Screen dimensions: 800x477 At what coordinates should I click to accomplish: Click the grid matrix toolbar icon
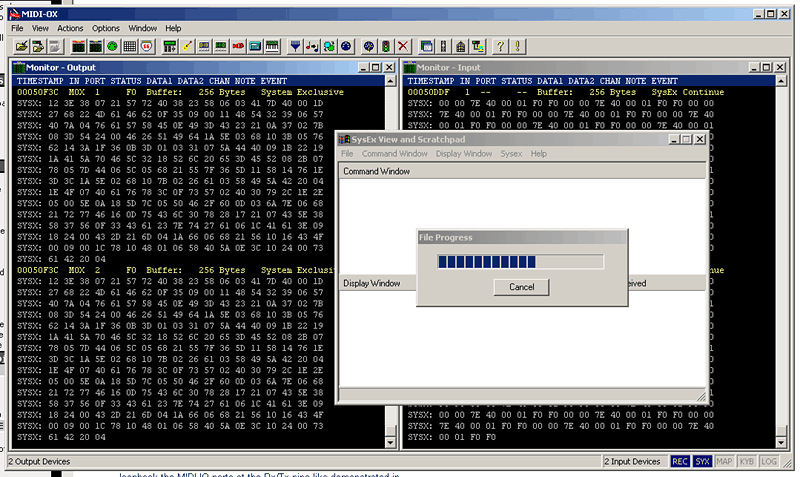tap(130, 46)
